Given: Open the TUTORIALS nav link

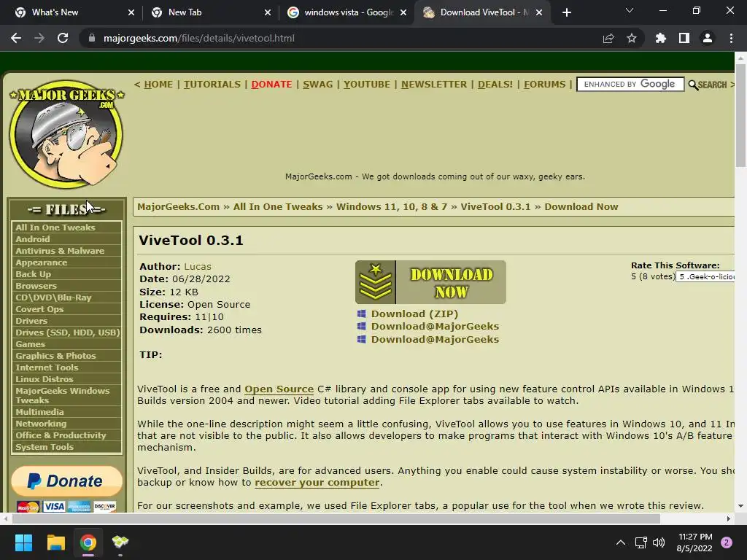Looking at the screenshot, I should [x=212, y=85].
